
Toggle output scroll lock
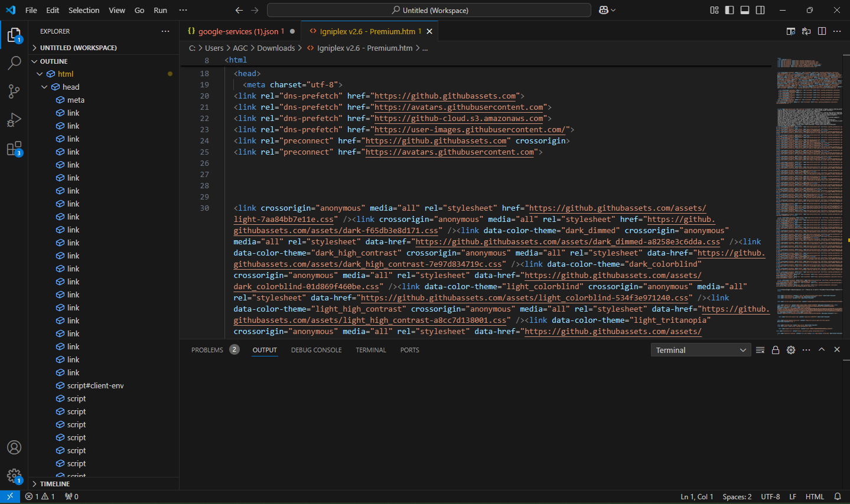776,350
